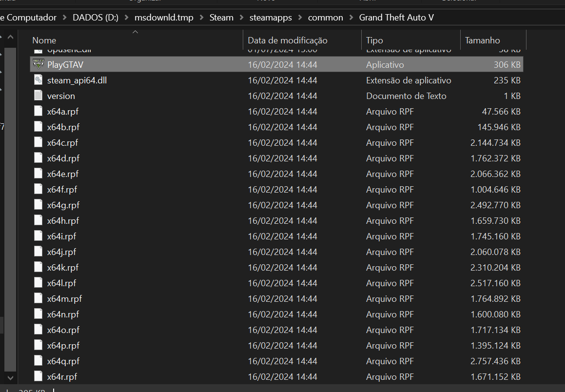Go to the steamapps breadcrumb folder
The image size is (565, 392).
[271, 18]
